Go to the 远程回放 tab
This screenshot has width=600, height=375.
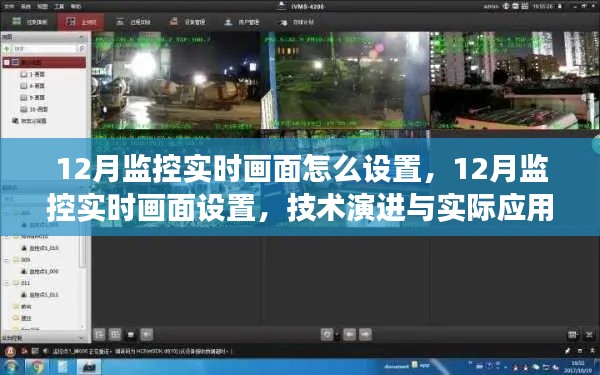133,22
